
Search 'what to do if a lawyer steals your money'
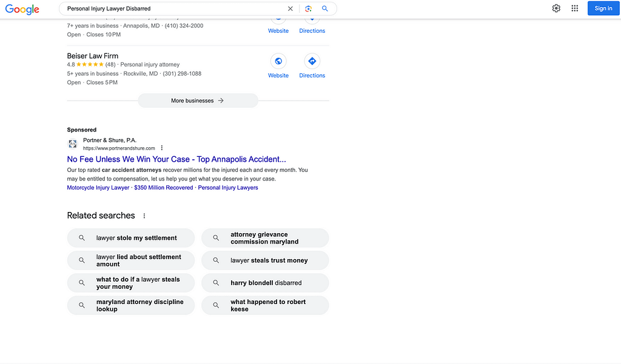[131, 283]
